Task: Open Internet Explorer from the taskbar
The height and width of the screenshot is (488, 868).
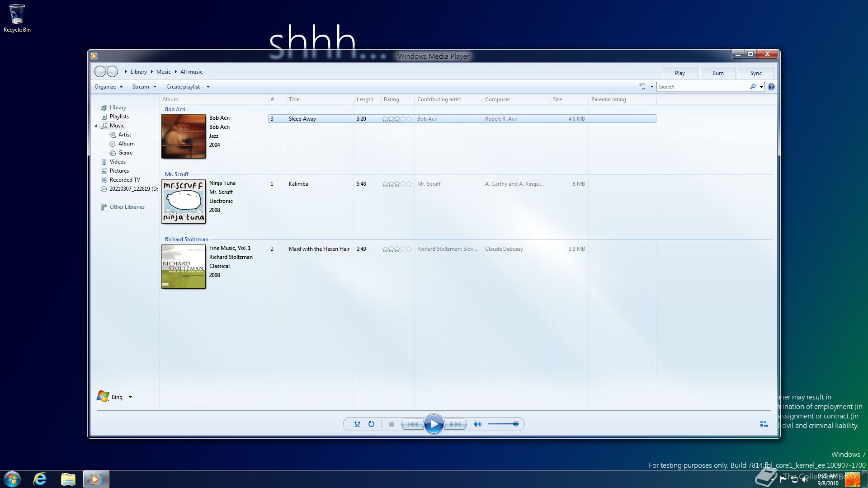Action: 40,479
